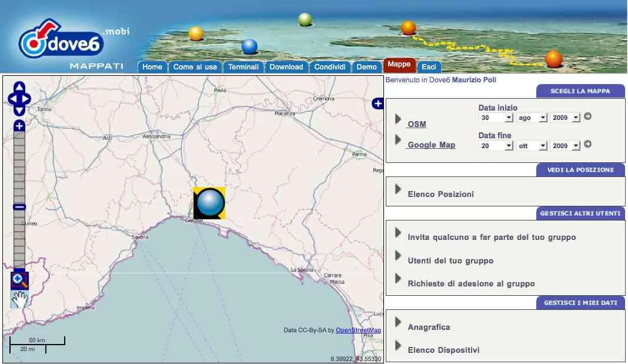Pan the map west with the left arrow

(12, 99)
